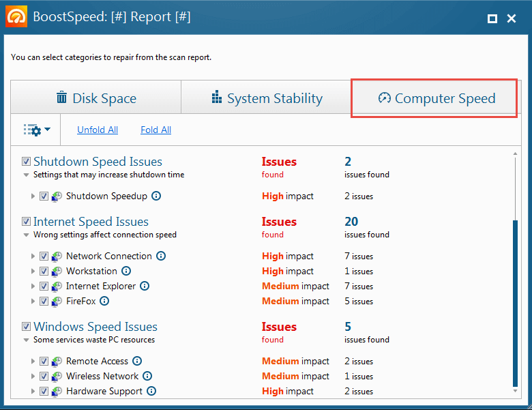
Task: Show info for the Workstation item
Action: pos(126,271)
